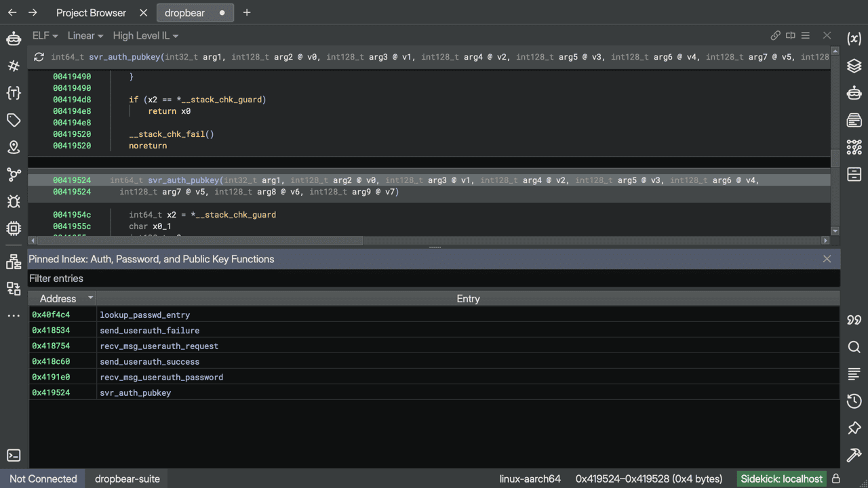Click the Not Connected status button
This screenshot has width=868, height=488.
[x=43, y=479]
